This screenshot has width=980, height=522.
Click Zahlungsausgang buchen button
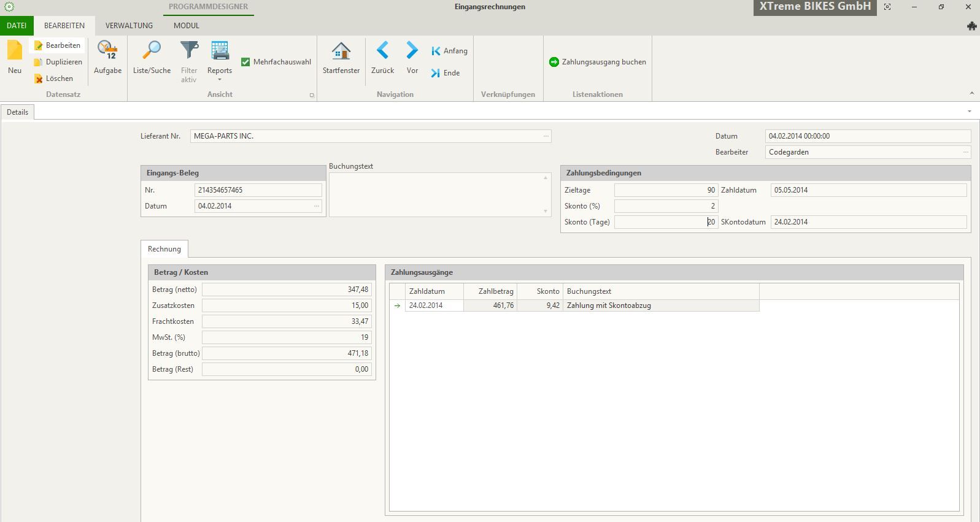pos(597,62)
